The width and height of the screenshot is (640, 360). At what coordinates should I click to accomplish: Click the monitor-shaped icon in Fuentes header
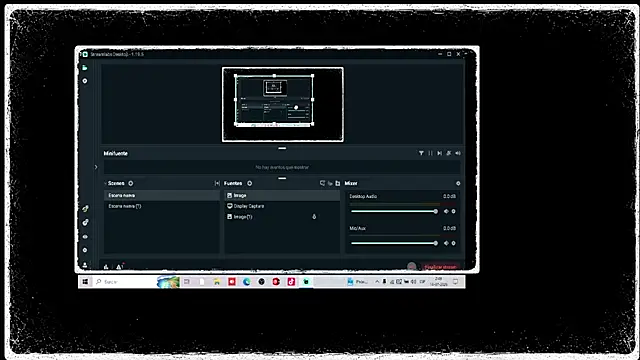pos(322,183)
